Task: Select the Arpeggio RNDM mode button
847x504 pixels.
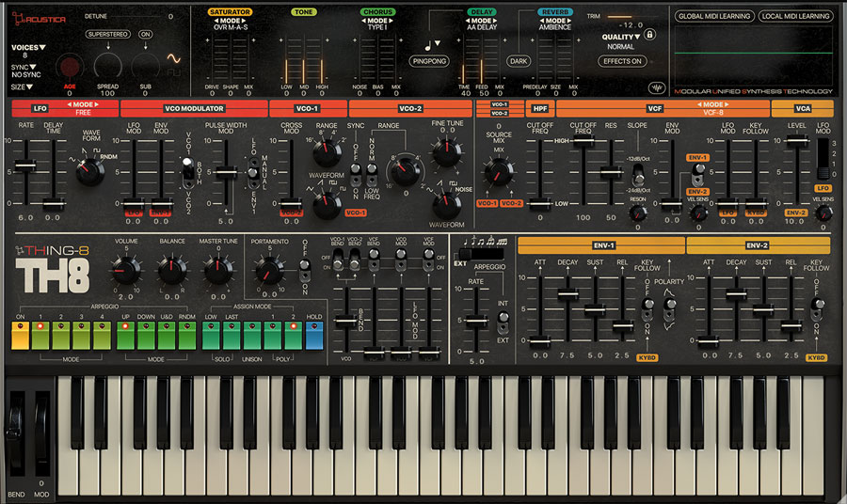Action: [187, 335]
